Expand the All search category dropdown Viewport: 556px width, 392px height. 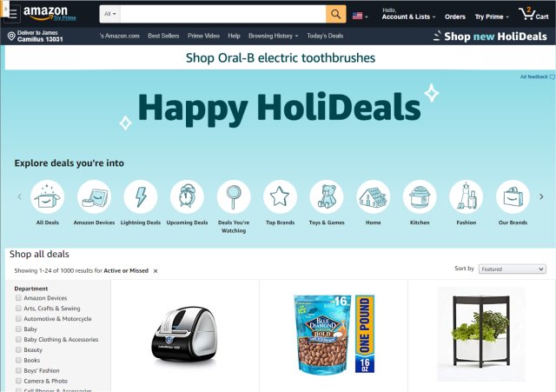110,14
